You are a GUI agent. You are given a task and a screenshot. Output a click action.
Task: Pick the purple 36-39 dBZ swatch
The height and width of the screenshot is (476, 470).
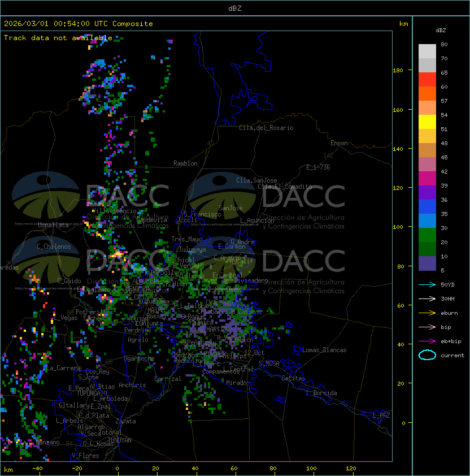click(x=427, y=192)
